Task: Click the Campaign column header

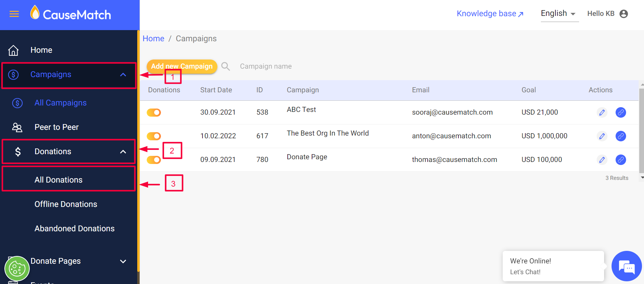Action: [303, 90]
